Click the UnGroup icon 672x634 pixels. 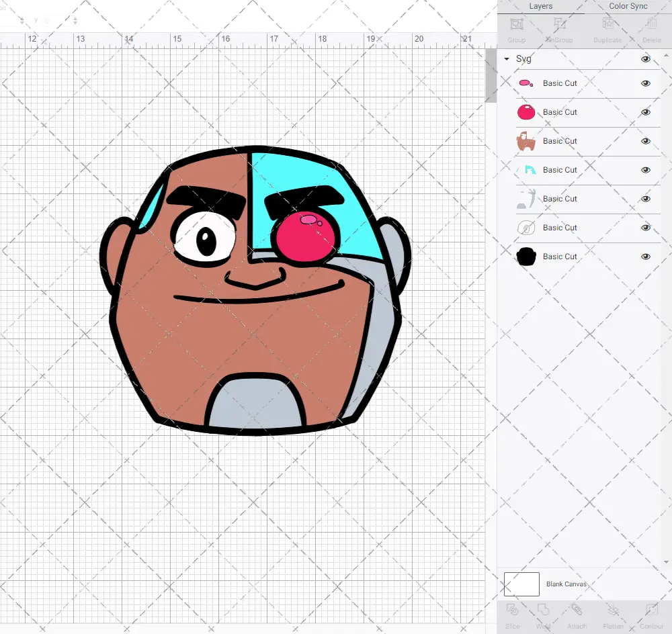560,24
